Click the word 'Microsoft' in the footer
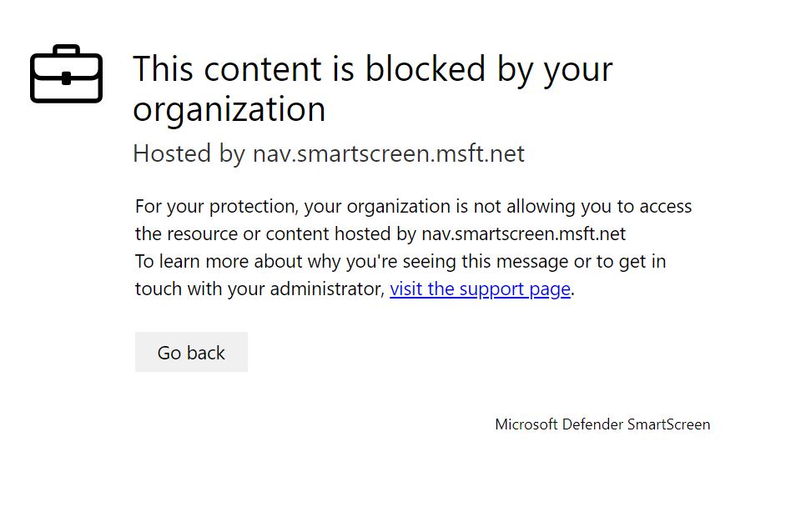 coord(526,424)
